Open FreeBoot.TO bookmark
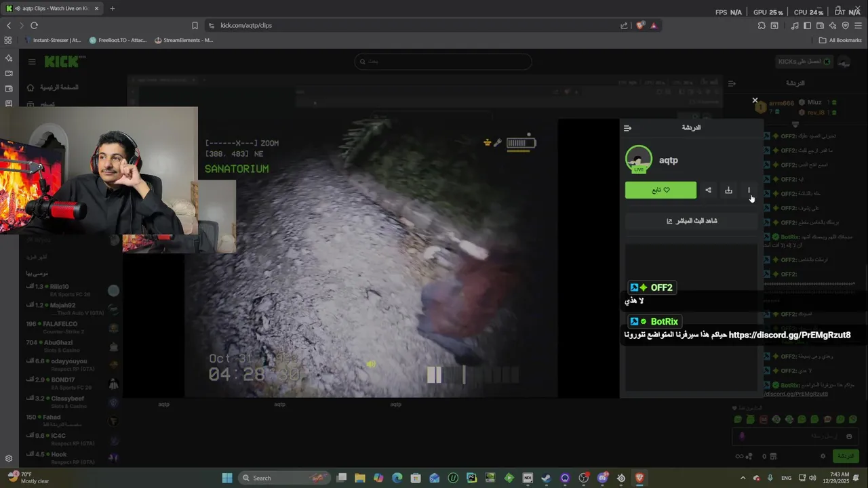Image resolution: width=868 pixels, height=488 pixels. [118, 40]
